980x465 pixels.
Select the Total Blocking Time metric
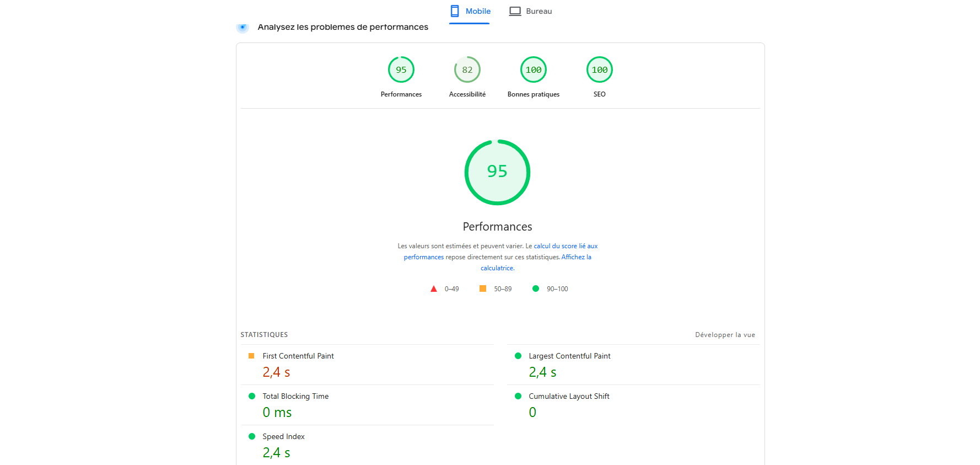295,397
